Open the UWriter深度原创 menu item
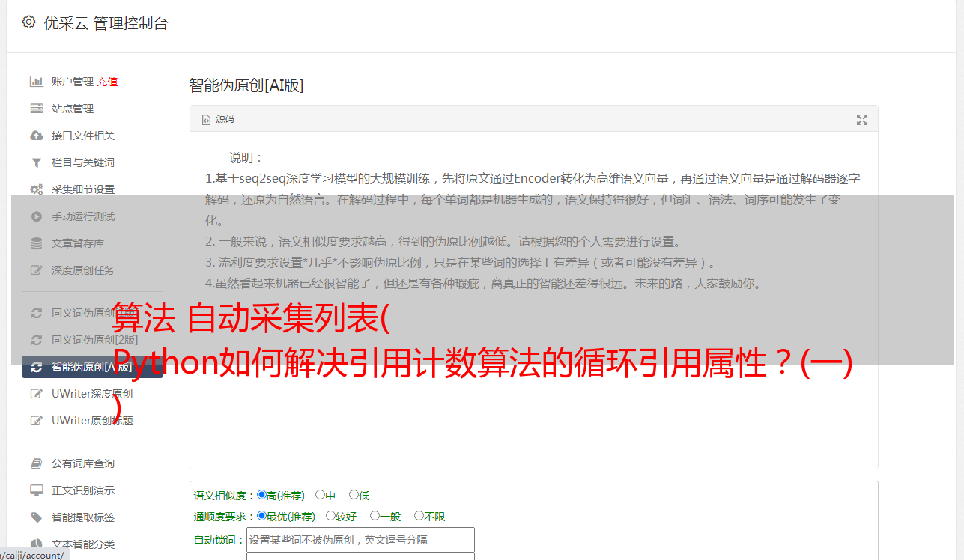The width and height of the screenshot is (964, 560). pos(92,394)
